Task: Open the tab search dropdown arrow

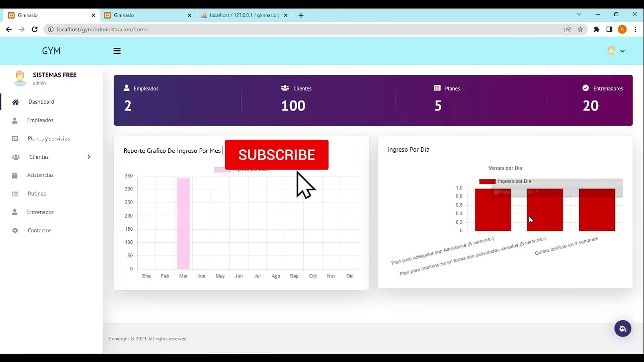Action: pos(579,14)
